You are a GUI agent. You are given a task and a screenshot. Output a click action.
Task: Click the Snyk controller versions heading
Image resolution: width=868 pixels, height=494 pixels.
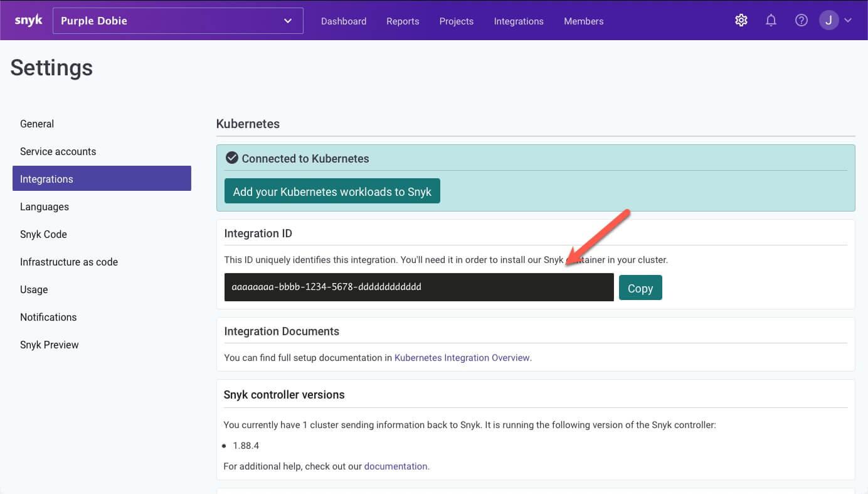coord(284,395)
